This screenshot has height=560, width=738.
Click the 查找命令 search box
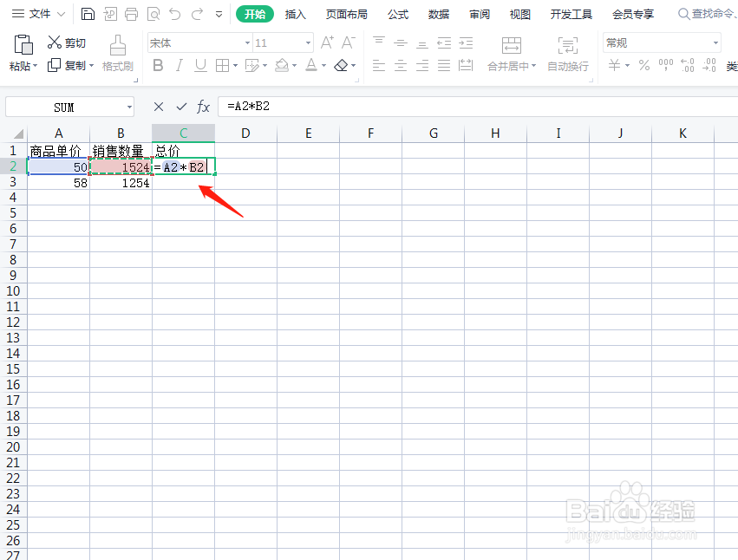pos(707,14)
